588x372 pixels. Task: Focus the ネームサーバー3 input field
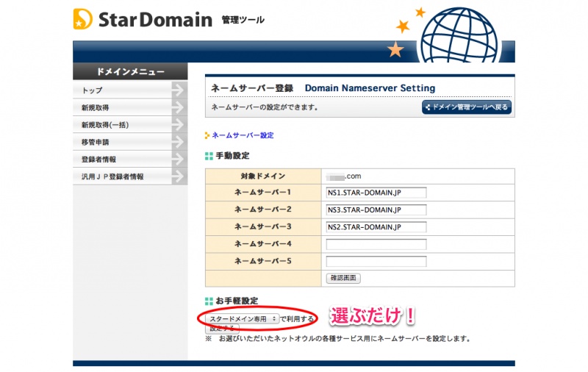tap(376, 227)
